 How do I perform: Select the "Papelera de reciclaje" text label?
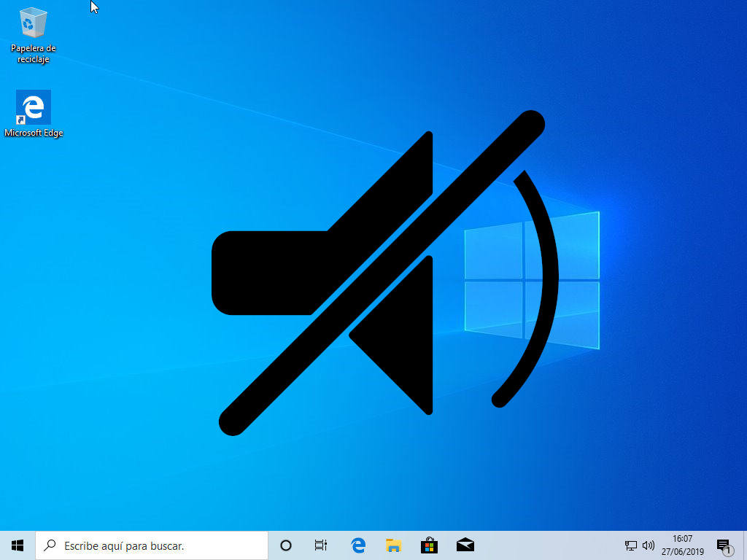[33, 54]
